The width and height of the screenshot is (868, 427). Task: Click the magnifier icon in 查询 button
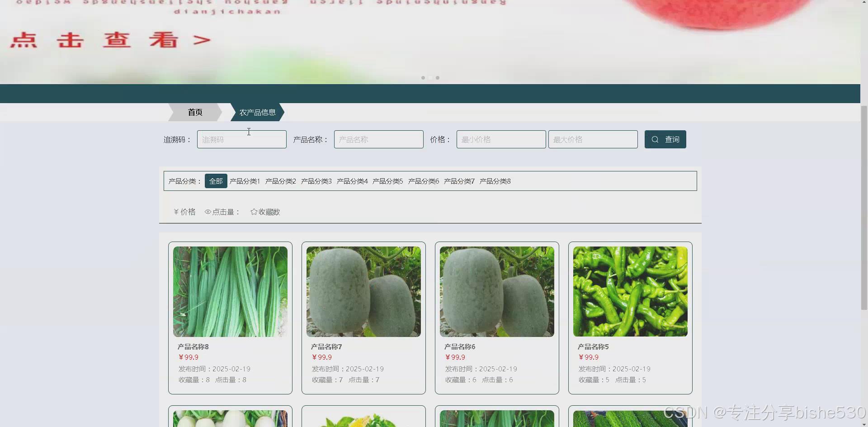point(655,139)
